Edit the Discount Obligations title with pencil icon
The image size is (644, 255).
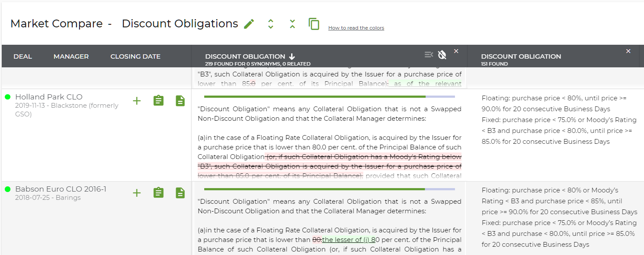click(249, 24)
